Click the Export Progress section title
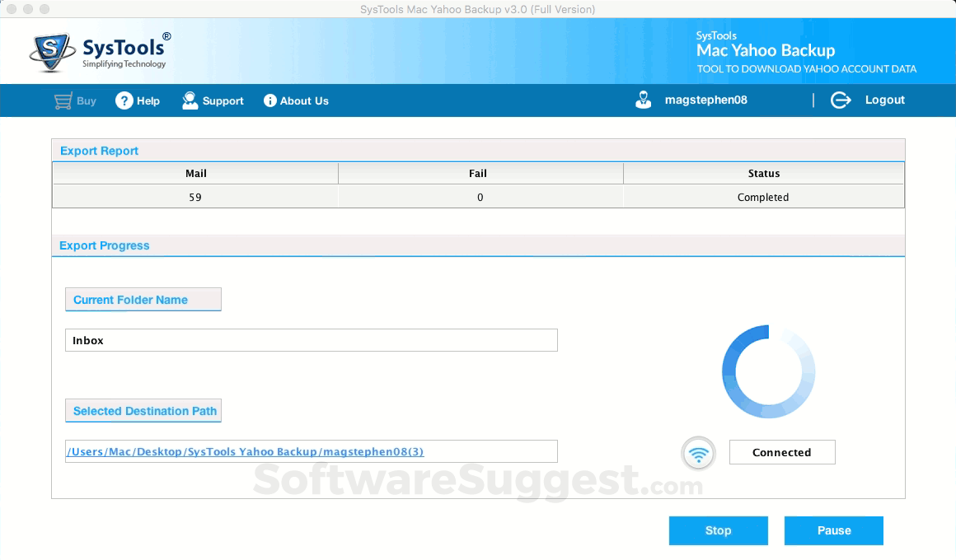956x560 pixels. point(105,245)
